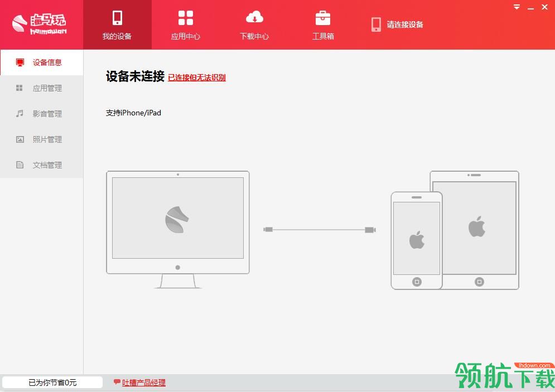Open the 应用中心 grid icon
This screenshot has width=555, height=392.
tap(186, 18)
